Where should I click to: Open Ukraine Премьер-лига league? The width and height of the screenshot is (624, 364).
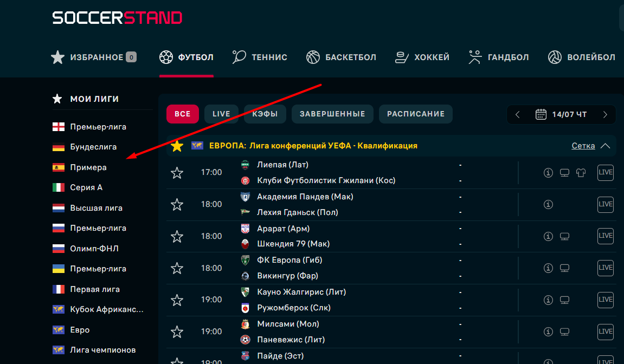[x=89, y=269]
